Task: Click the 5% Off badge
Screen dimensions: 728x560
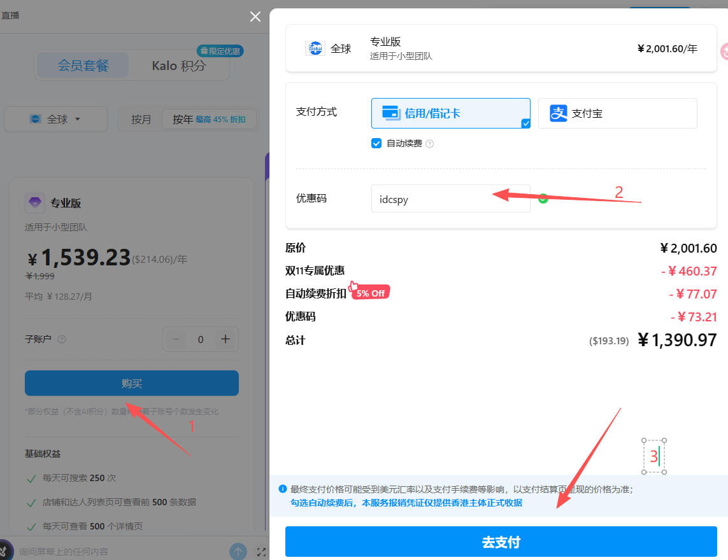Action: [x=370, y=293]
